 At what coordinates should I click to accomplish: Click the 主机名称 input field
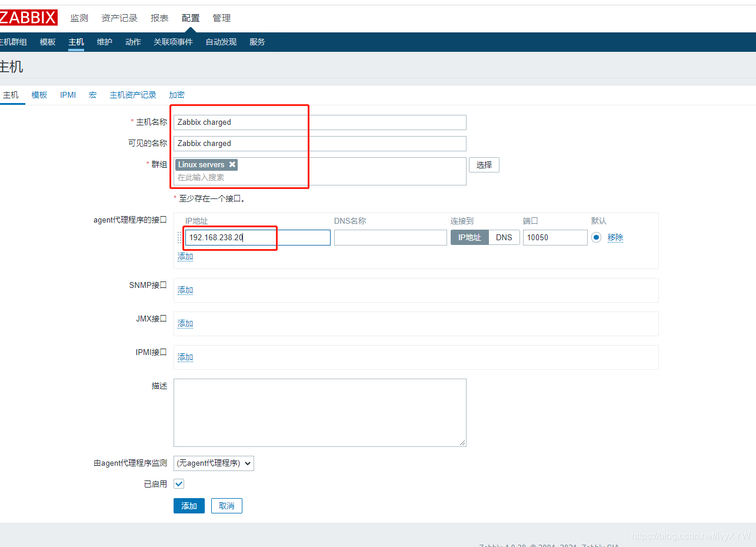(x=320, y=122)
